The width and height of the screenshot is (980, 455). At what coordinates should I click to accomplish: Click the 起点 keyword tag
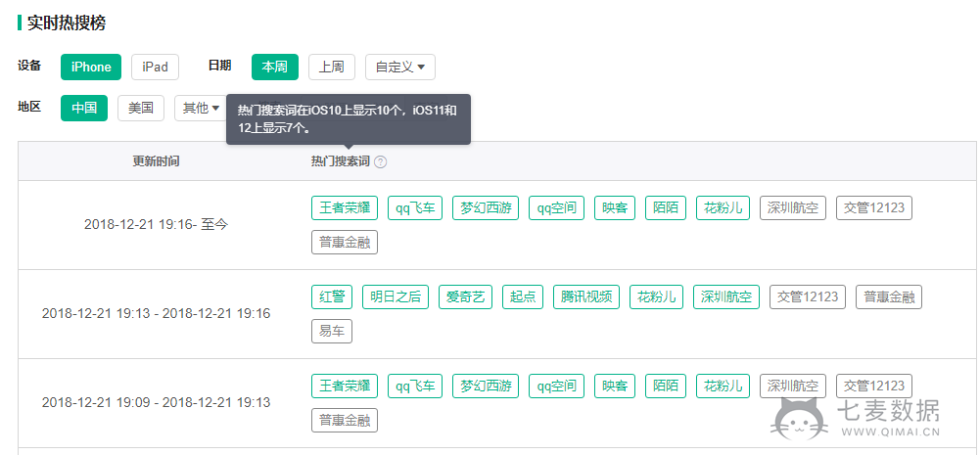coord(523,296)
